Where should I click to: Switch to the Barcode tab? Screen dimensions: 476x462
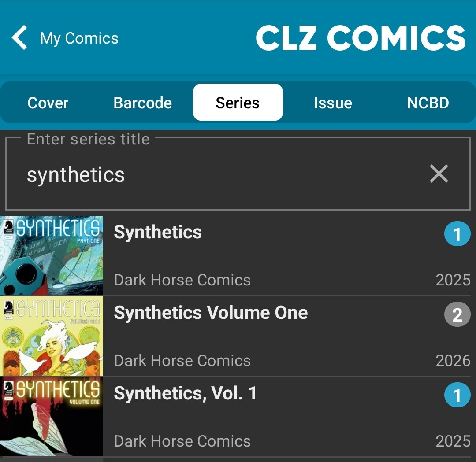tap(143, 103)
